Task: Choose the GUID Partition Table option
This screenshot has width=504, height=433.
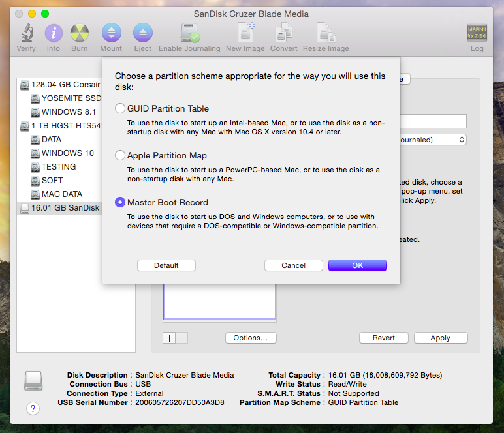Action: [120, 108]
